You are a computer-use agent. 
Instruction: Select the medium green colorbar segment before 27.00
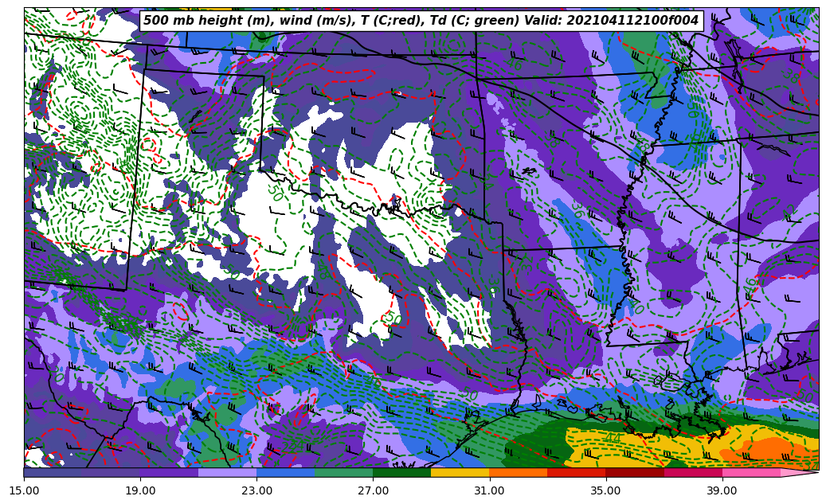coord(344,472)
